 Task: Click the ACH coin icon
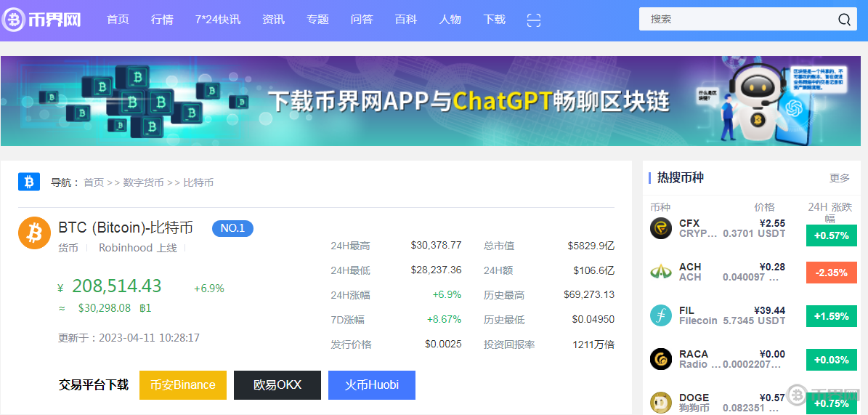(661, 272)
